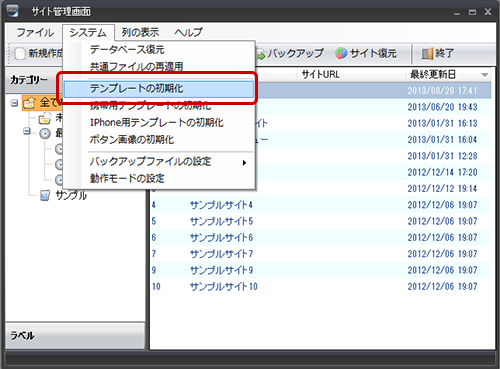Screen dimensions: 500x369
Task: Click date 2012/12/12 19:14
Action: pyautogui.click(x=442, y=189)
